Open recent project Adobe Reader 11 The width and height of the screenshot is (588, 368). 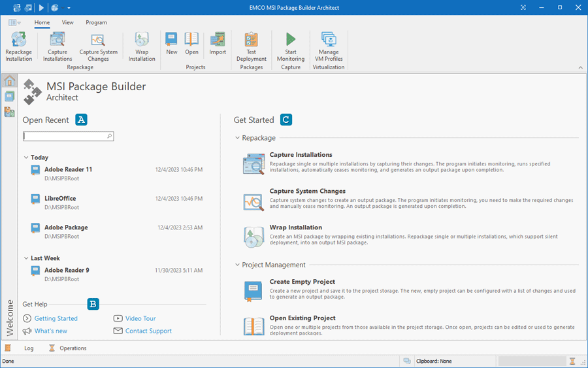click(117, 174)
